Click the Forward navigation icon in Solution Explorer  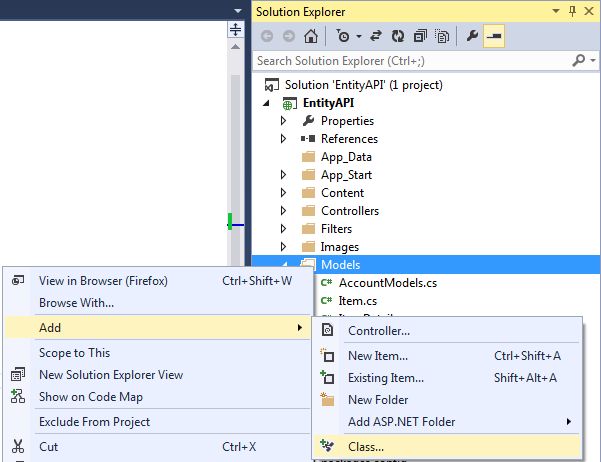[x=289, y=36]
